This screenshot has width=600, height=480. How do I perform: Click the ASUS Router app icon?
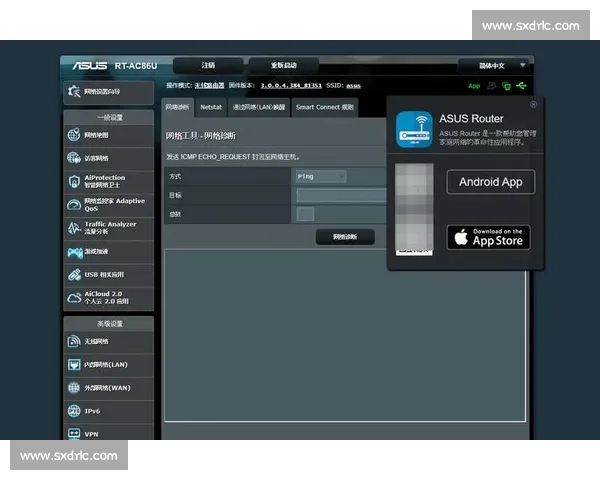click(414, 128)
